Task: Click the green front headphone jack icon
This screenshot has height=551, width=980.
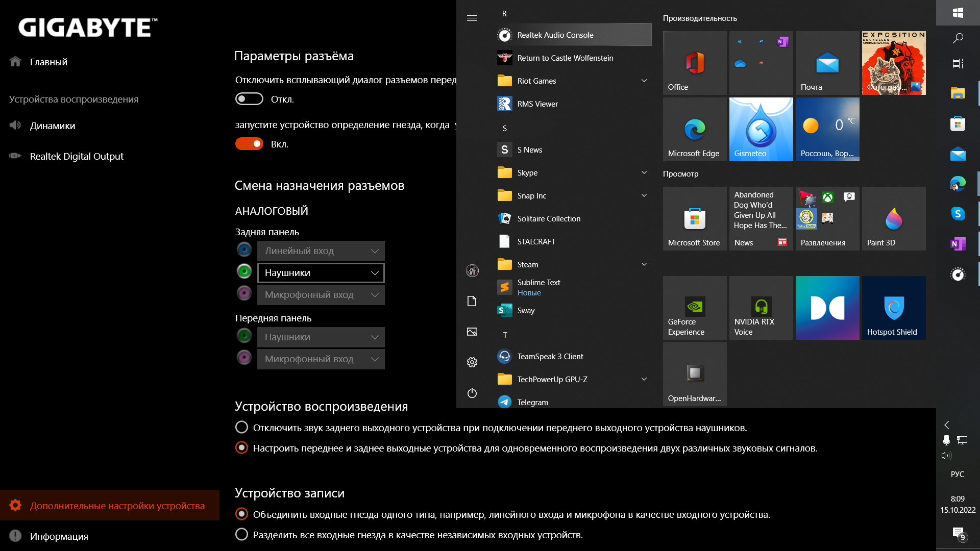Action: (244, 336)
